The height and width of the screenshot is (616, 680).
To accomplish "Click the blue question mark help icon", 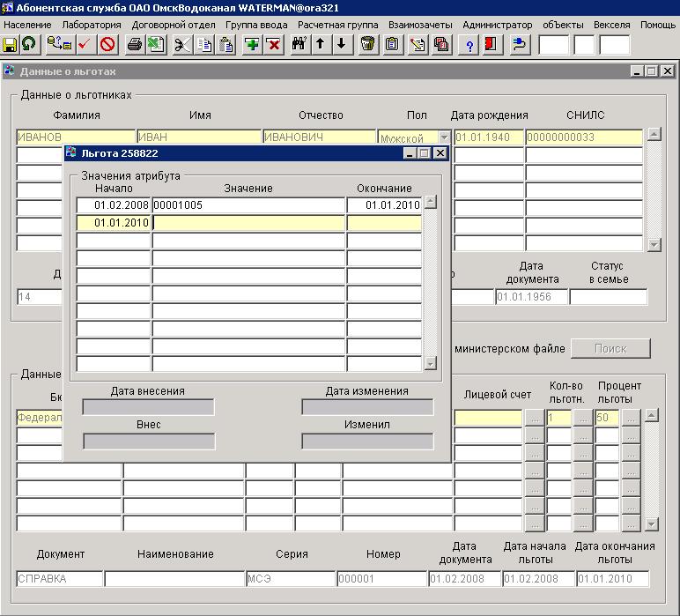I will coord(469,44).
